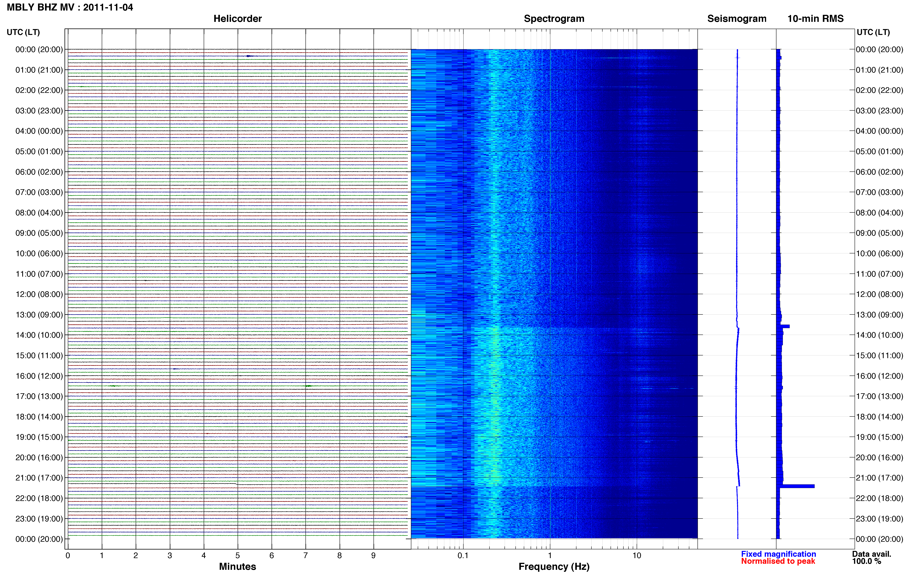
Task: Click minute tick label '3' under the Helicorder
Action: (x=170, y=555)
